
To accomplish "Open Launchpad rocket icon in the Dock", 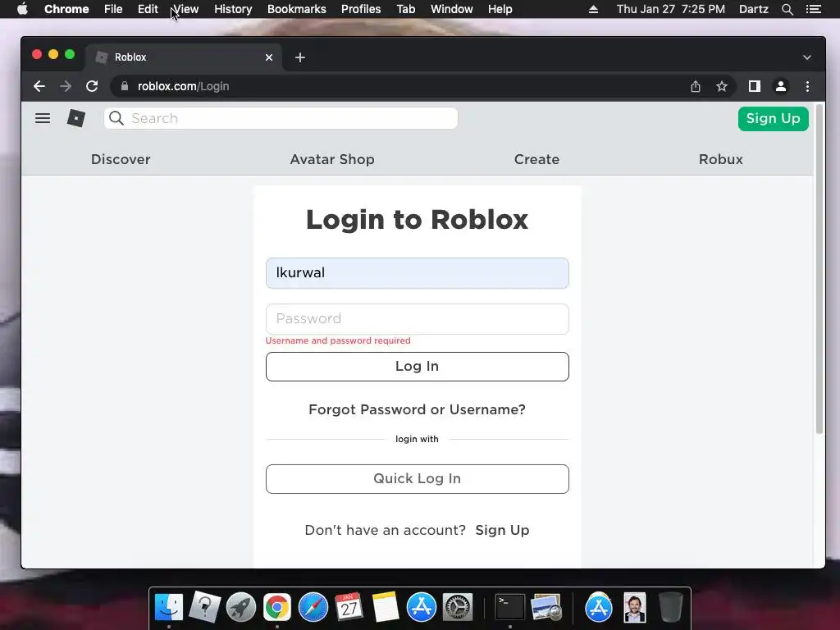I will (241, 608).
